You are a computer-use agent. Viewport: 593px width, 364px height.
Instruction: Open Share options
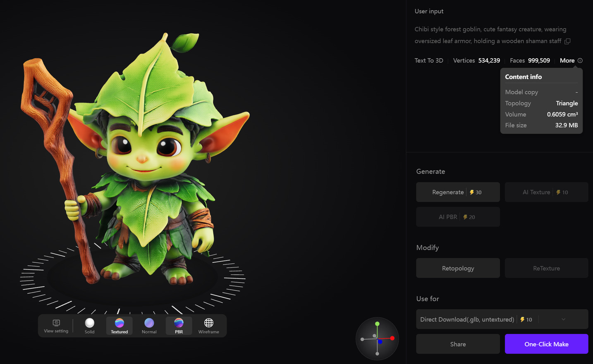coord(458,344)
